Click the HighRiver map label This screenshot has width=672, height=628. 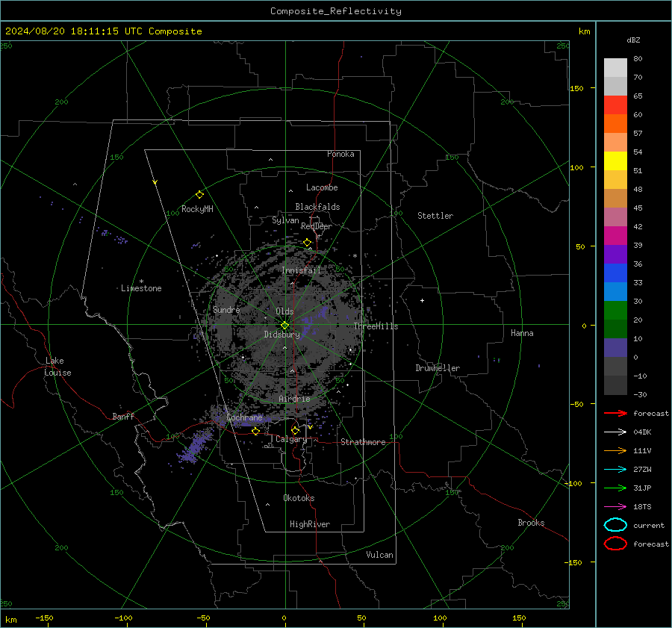click(310, 524)
